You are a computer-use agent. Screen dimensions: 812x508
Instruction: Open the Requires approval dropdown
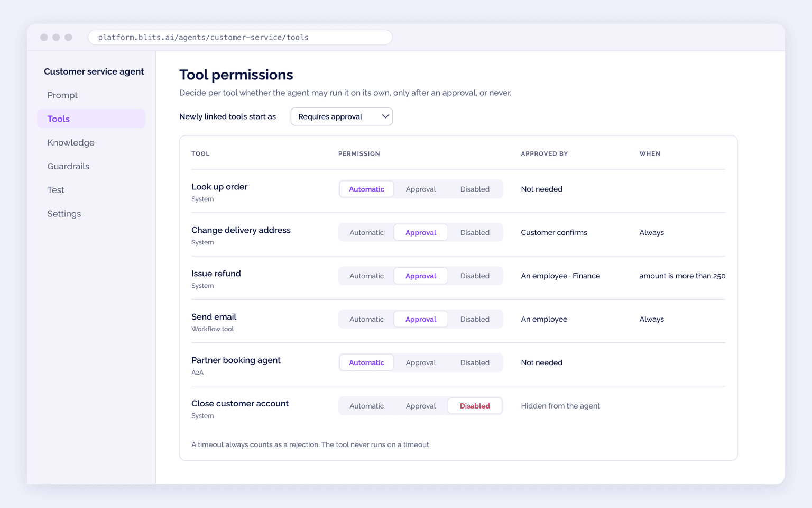342,116
